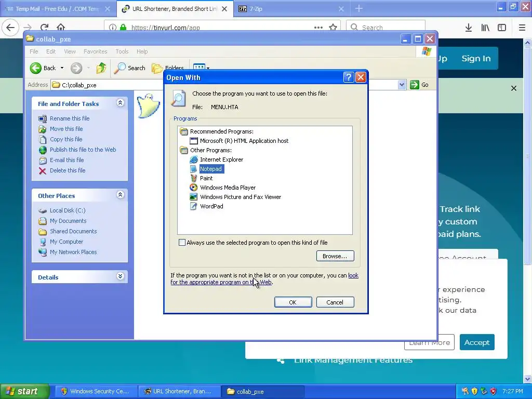532x399 pixels.
Task: Click the Internet Explorer icon in list
Action: (x=193, y=159)
